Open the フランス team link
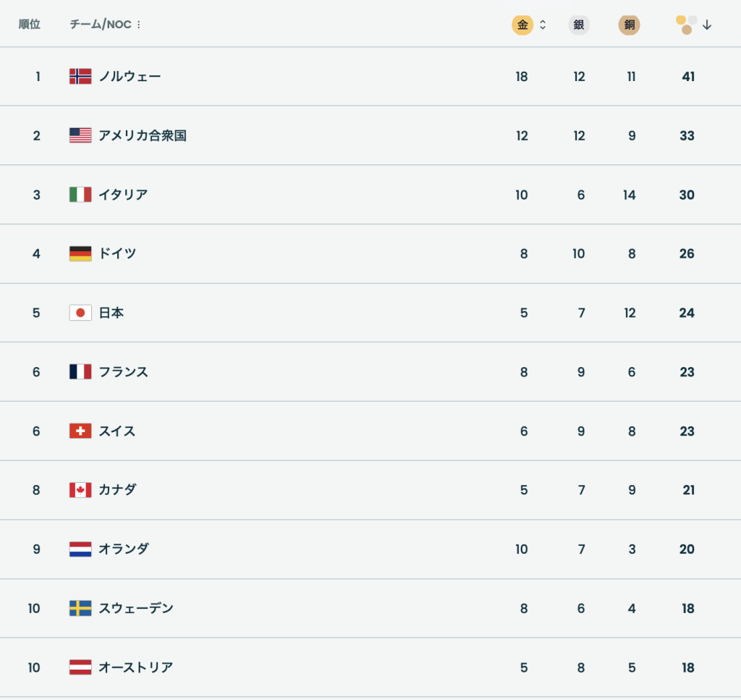The height and width of the screenshot is (700, 741). click(x=123, y=372)
